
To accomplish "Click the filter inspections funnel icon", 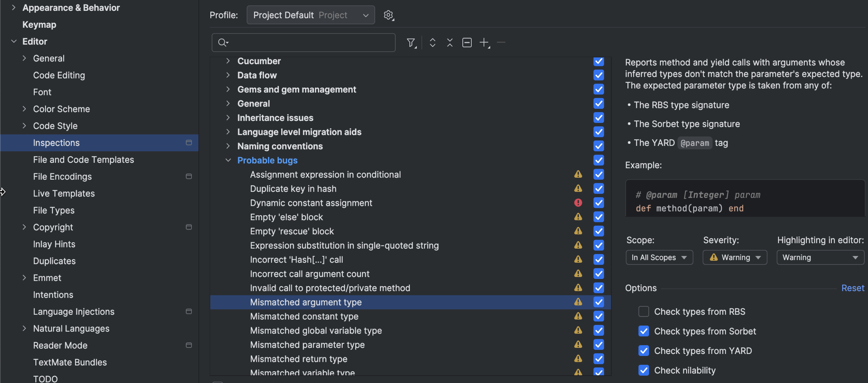I will coord(411,42).
